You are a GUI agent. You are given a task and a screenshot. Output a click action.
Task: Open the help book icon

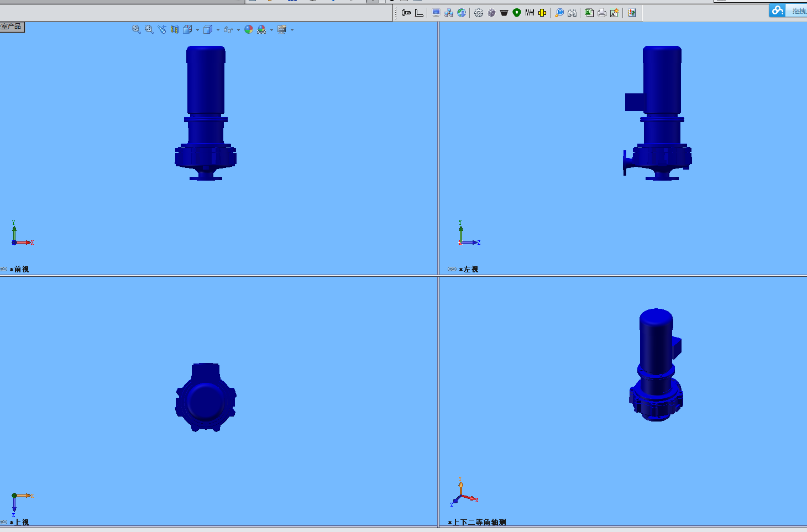pos(632,13)
